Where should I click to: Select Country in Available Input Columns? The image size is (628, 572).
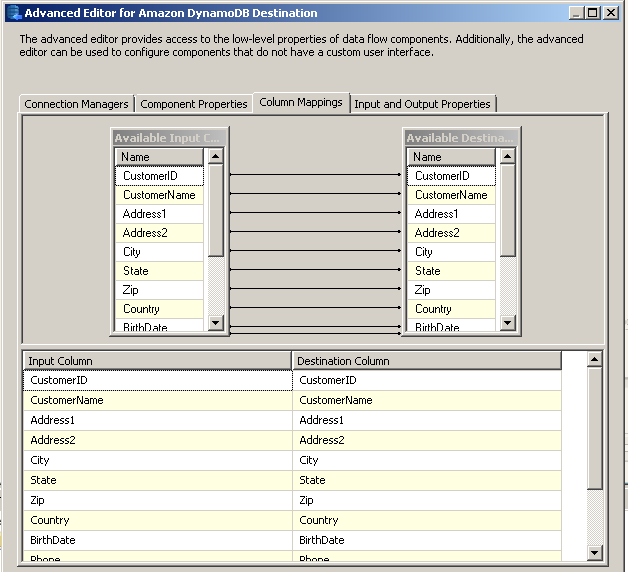coord(159,309)
